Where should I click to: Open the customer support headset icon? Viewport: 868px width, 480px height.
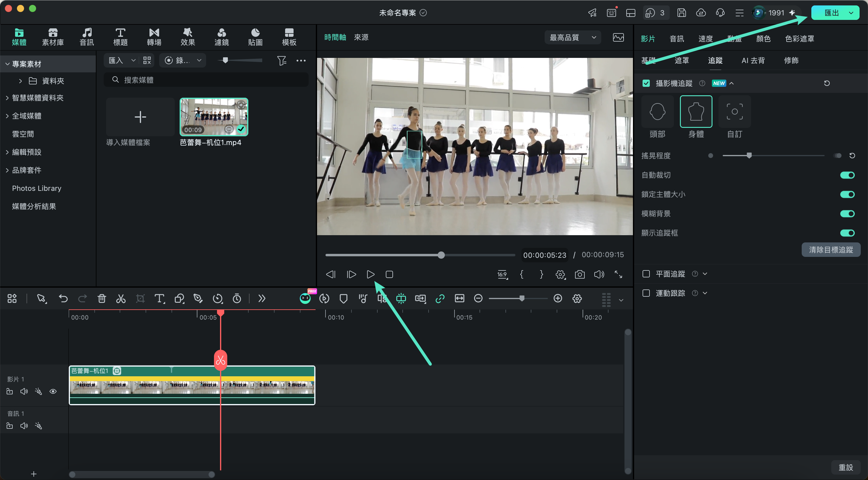pos(720,13)
